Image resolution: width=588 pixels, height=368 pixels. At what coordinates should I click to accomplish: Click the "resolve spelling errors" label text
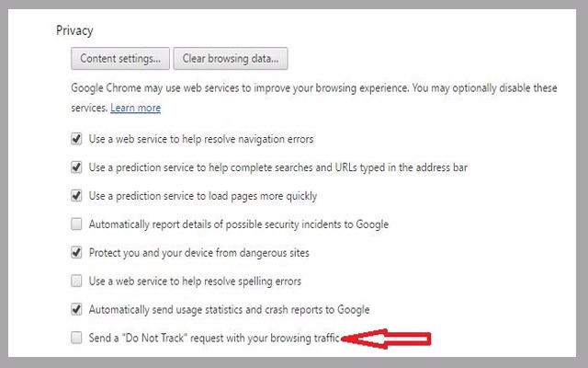pos(195,281)
